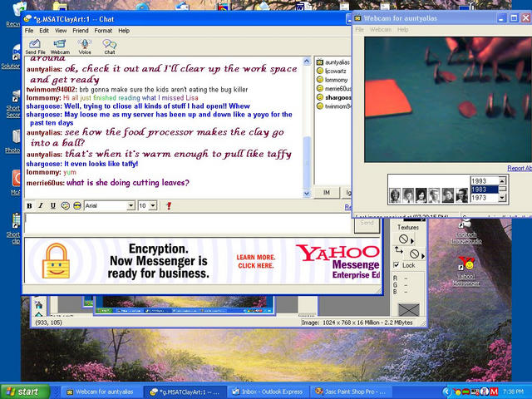The height and width of the screenshot is (399, 532).
Task: Click the first portrait photo thumbnail
Action: point(395,196)
